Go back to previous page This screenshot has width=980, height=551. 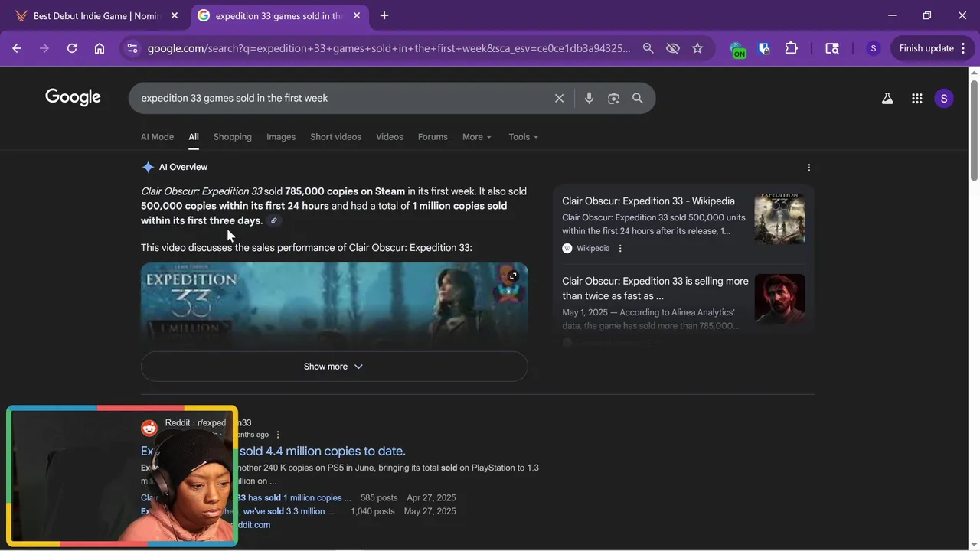17,48
